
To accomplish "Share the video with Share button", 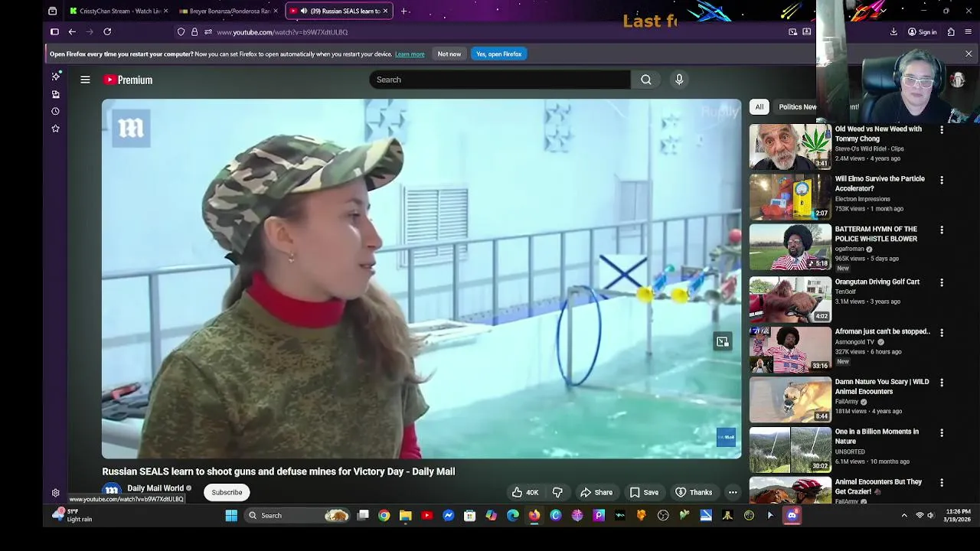I will coord(596,493).
